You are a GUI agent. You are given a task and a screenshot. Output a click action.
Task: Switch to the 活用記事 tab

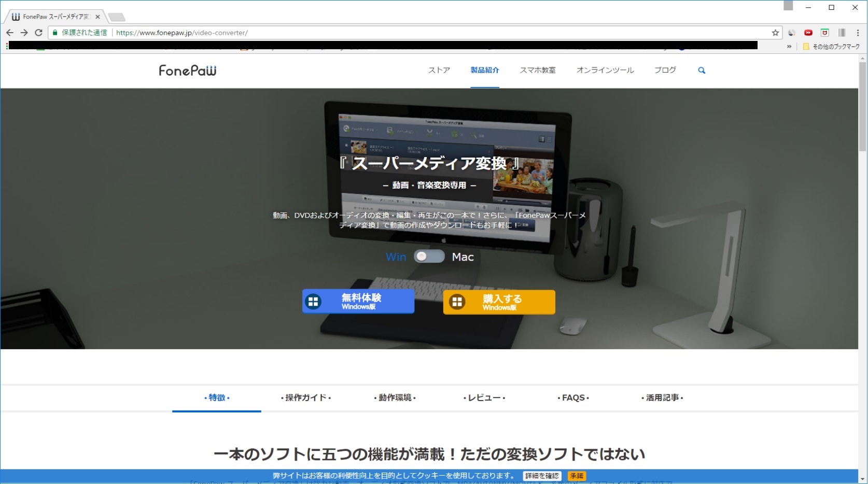click(x=663, y=398)
